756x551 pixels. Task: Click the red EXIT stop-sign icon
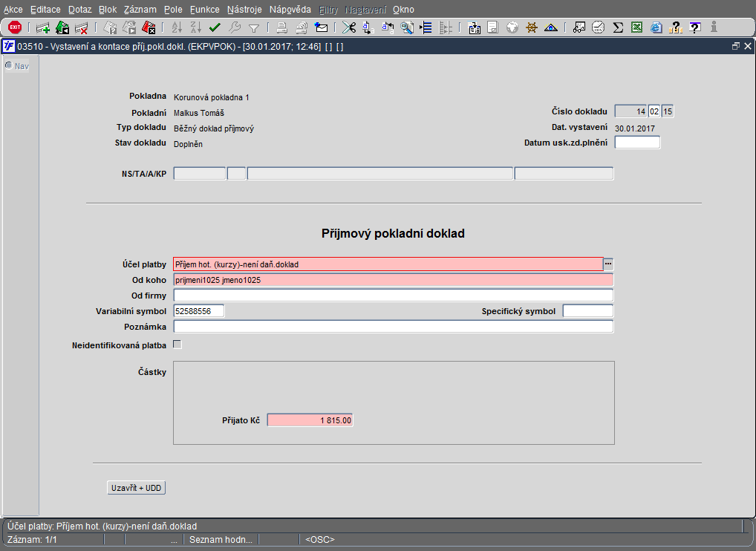point(15,27)
